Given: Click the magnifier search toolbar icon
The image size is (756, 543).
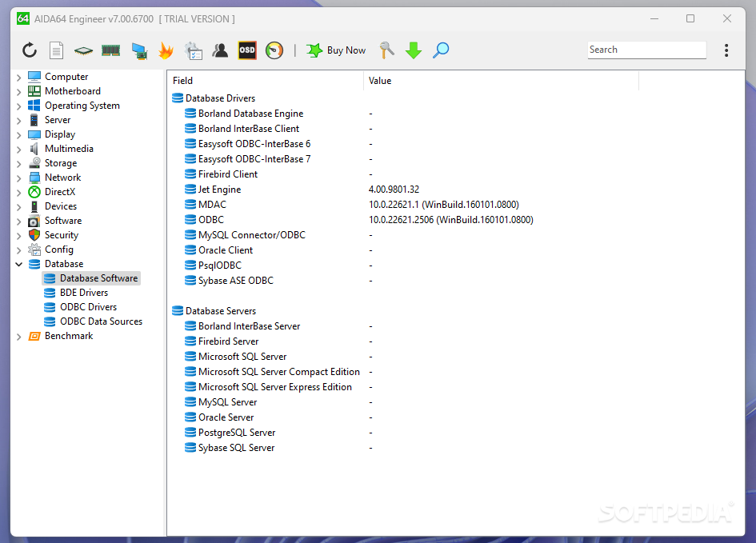Looking at the screenshot, I should coord(441,50).
